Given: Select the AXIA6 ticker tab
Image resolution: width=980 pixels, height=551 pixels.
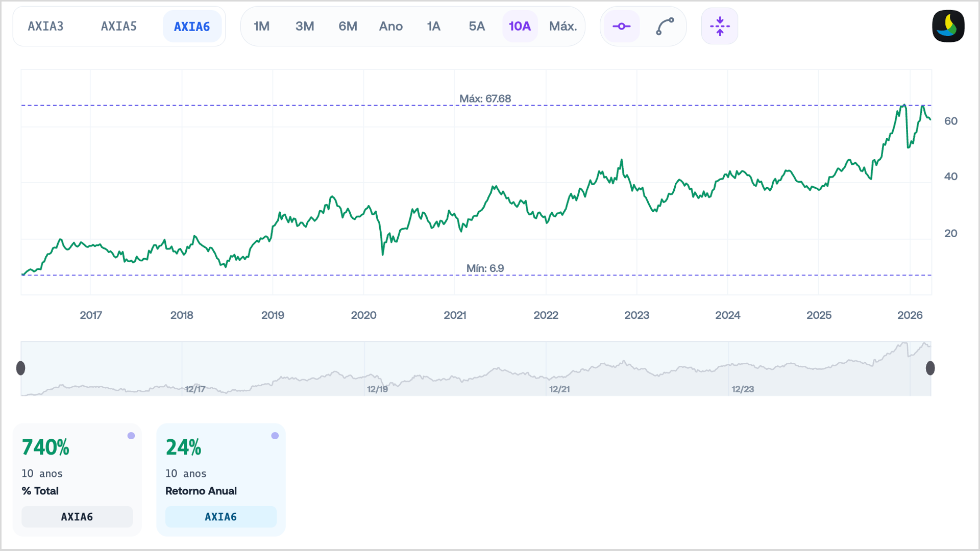Looking at the screenshot, I should pos(192,27).
